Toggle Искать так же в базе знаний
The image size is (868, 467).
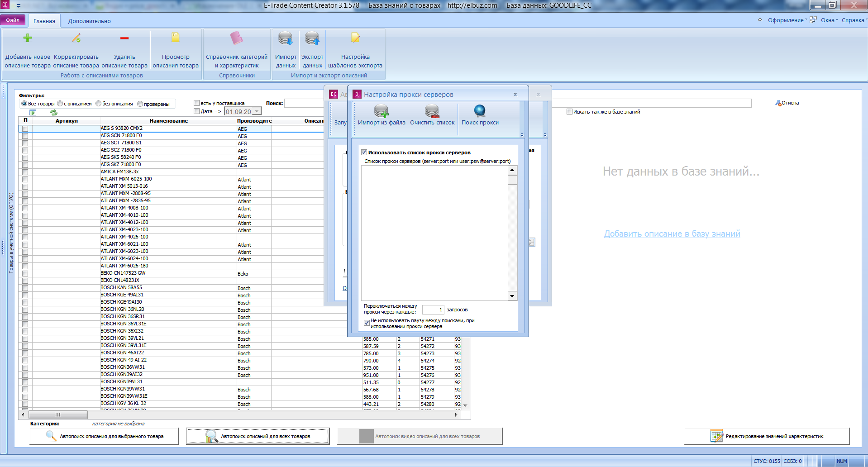(569, 112)
